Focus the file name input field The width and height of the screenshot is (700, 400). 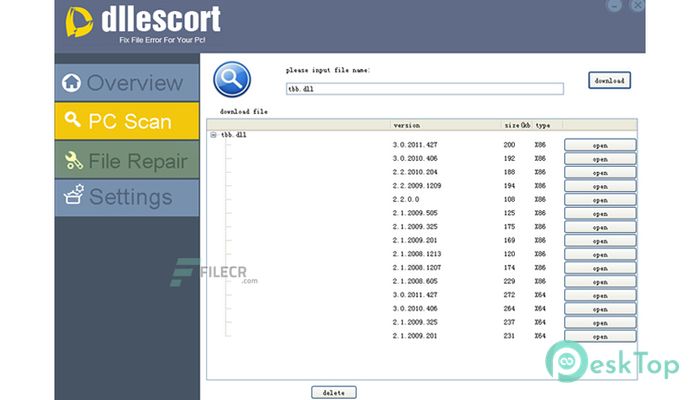pos(425,89)
